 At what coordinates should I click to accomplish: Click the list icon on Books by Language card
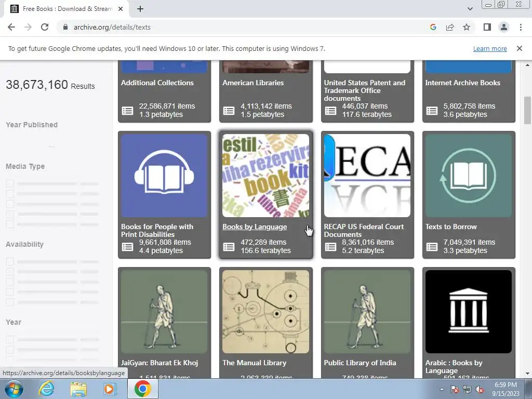(229, 247)
